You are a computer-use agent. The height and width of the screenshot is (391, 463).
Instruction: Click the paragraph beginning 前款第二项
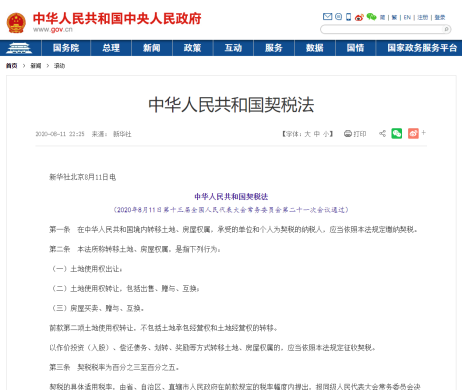164,328
